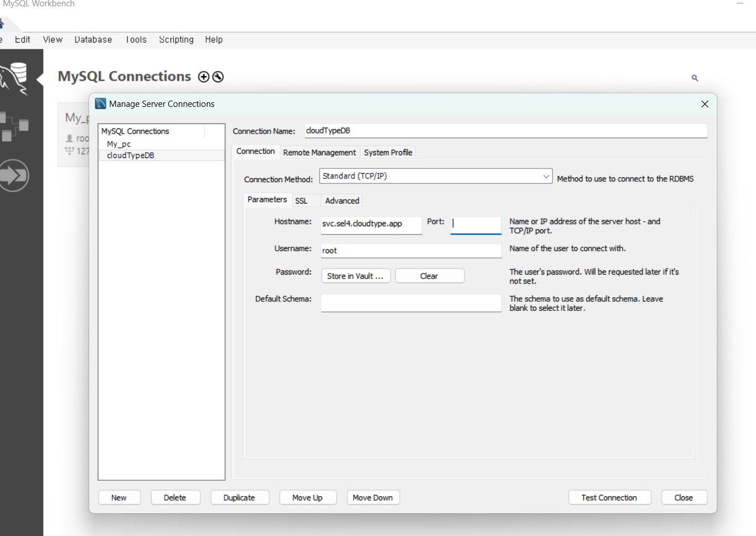756x536 pixels.
Task: Select the Parameters sub-tab
Action: (x=267, y=200)
